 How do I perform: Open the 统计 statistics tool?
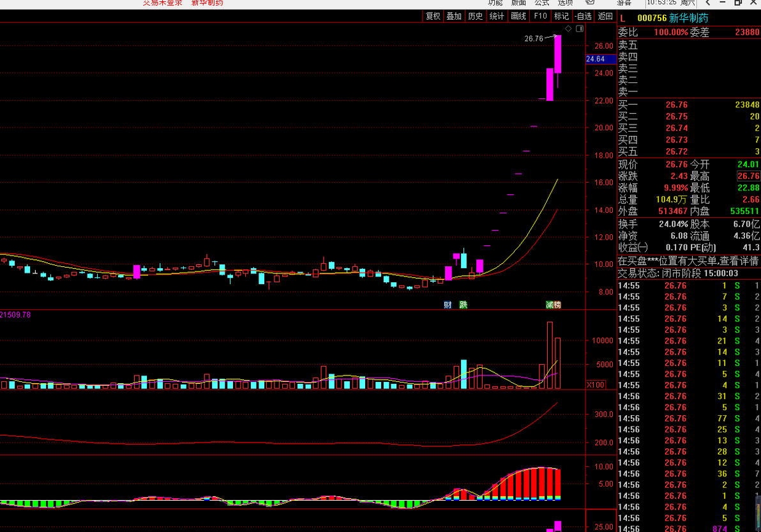497,16
